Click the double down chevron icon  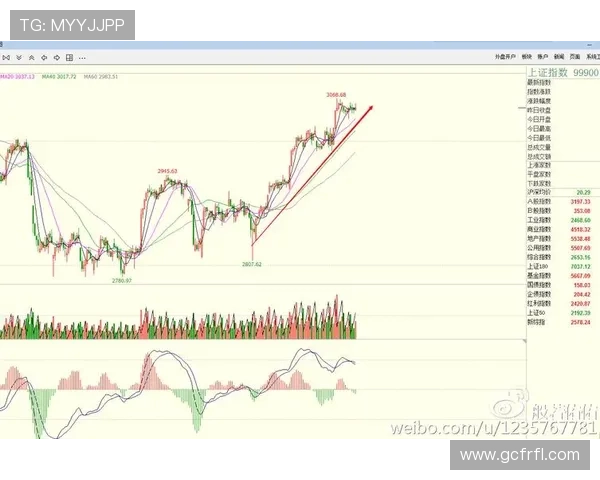19,58
